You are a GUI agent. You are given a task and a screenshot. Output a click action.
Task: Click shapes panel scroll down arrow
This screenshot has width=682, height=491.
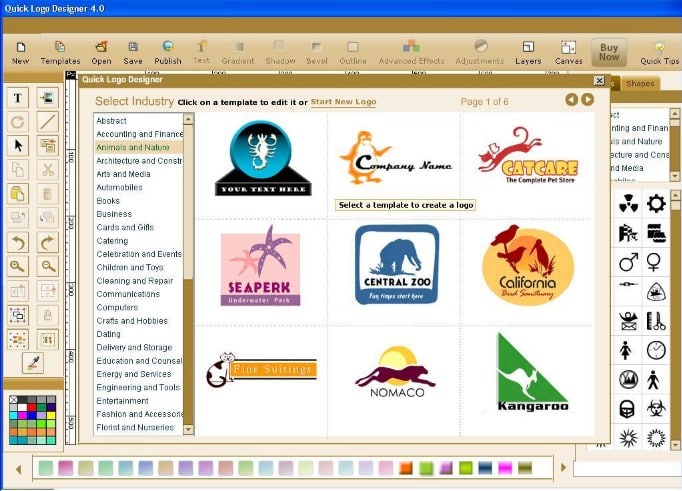675,445
